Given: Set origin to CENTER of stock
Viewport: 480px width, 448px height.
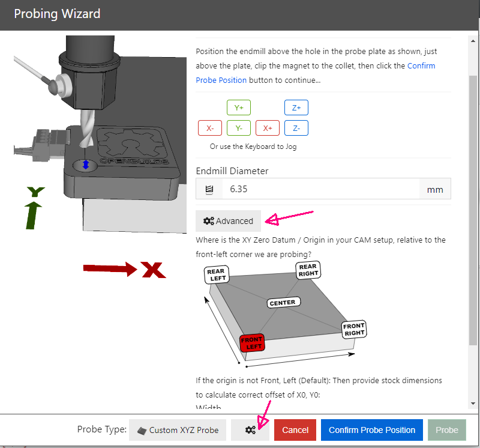Looking at the screenshot, I should (282, 303).
